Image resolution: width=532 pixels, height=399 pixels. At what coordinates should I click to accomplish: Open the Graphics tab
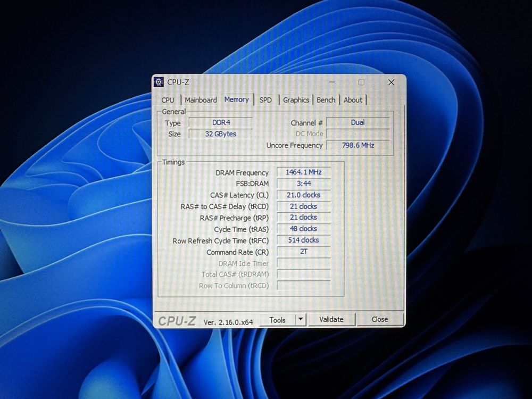[x=296, y=100]
